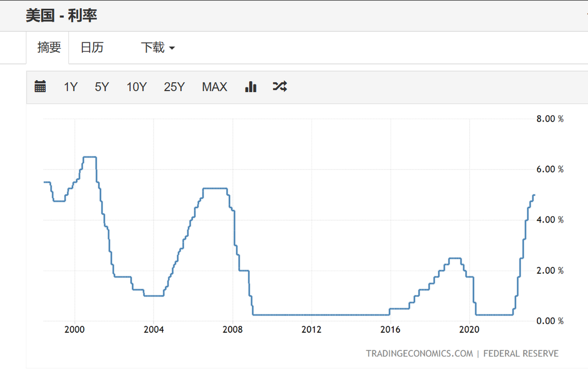The width and height of the screenshot is (588, 370).
Task: Select the MAX time range
Action: tap(214, 87)
